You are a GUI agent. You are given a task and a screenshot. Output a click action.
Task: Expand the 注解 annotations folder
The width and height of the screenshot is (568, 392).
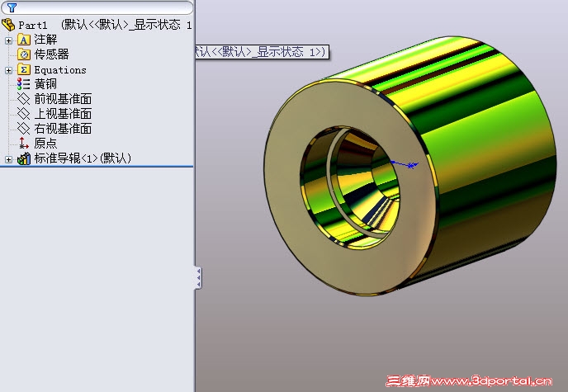coord(8,40)
